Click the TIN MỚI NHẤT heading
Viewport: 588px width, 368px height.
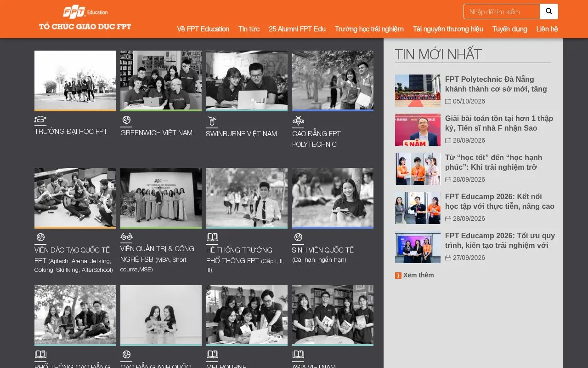tap(438, 54)
